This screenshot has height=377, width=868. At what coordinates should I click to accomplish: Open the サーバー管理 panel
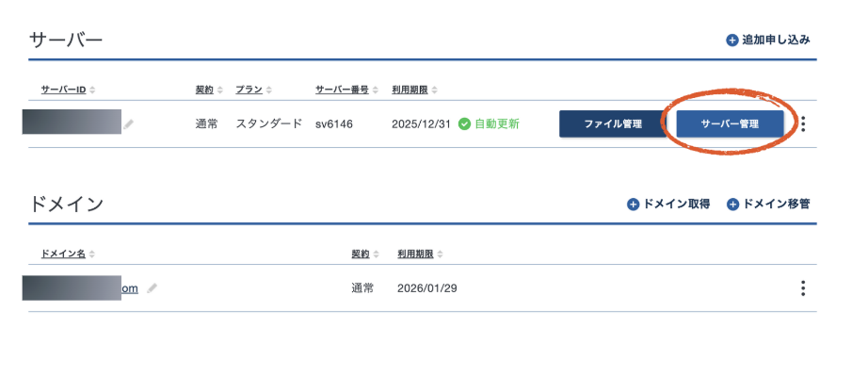click(730, 124)
